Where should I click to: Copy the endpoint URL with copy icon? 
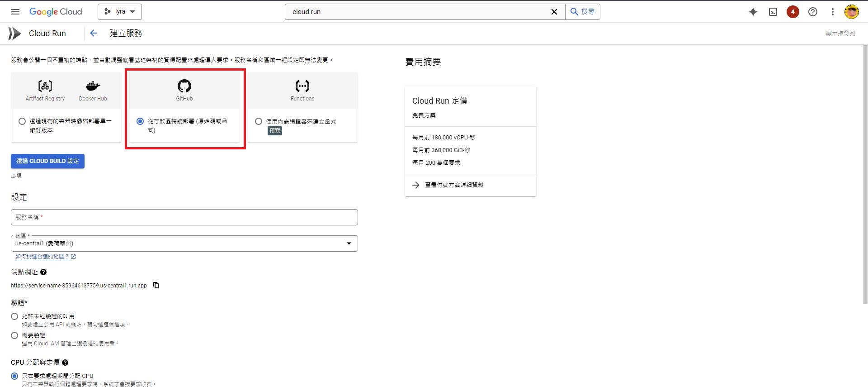[156, 285]
